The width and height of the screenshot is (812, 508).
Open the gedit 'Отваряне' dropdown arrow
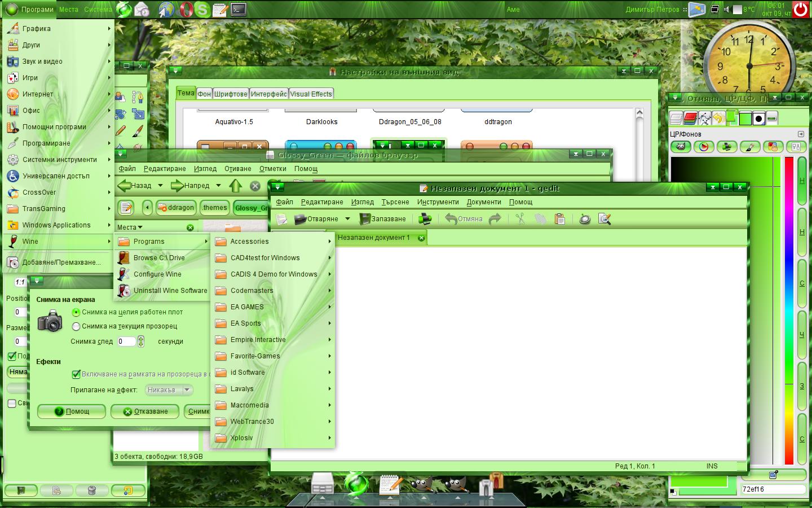point(347,219)
